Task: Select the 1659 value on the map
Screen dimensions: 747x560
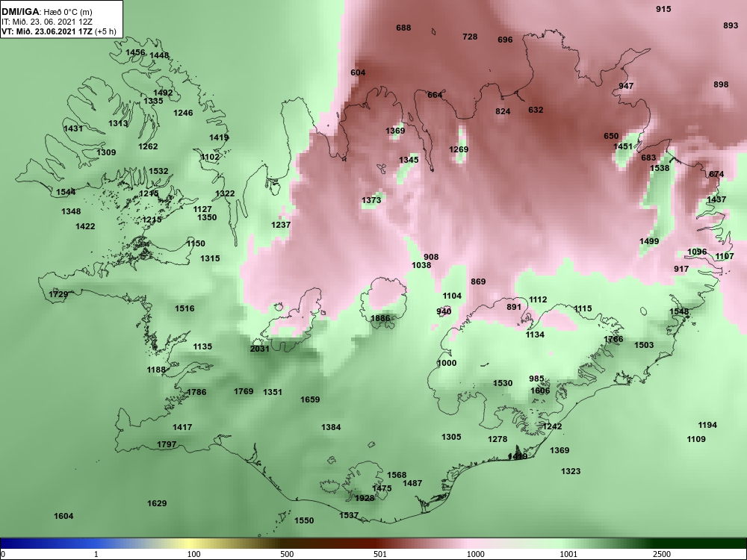Action: pyautogui.click(x=310, y=399)
